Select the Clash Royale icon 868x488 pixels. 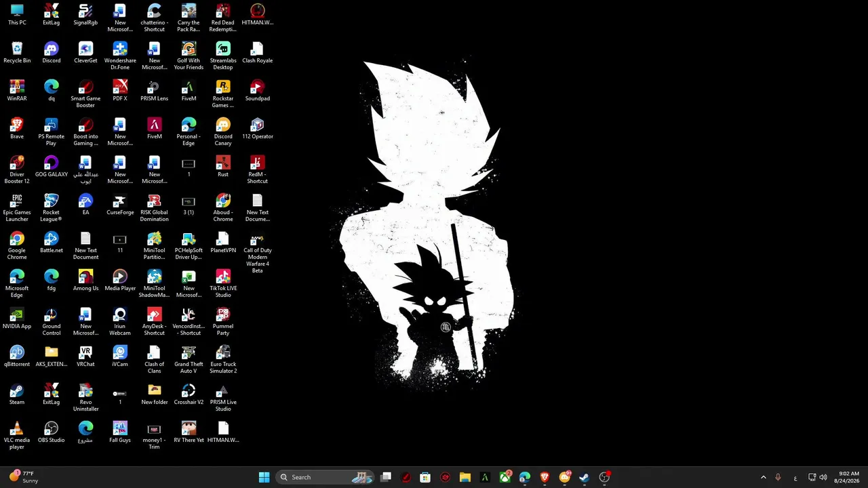click(x=257, y=53)
